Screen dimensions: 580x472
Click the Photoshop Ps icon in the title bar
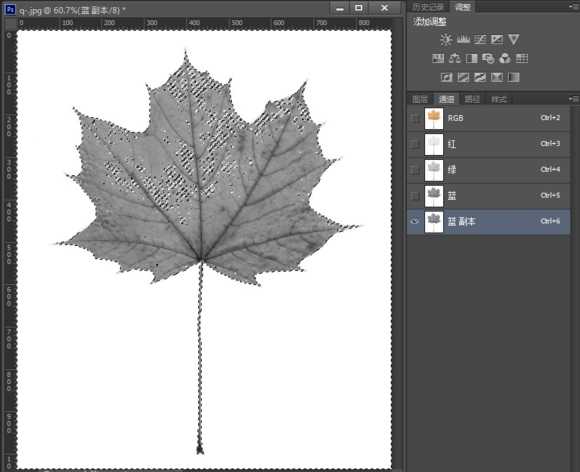(x=10, y=9)
